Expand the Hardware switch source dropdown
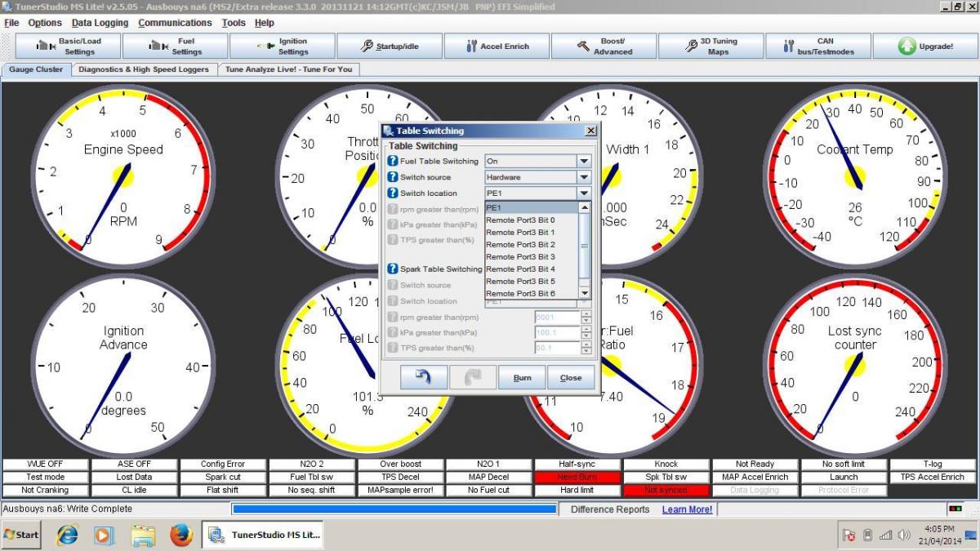Viewport: 980px width, 551px height. click(x=584, y=177)
